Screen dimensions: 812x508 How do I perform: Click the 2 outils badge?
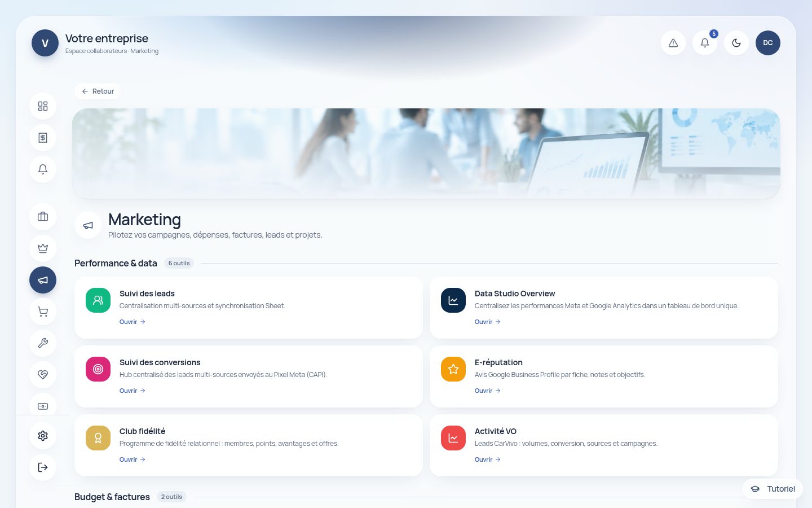[x=171, y=497]
